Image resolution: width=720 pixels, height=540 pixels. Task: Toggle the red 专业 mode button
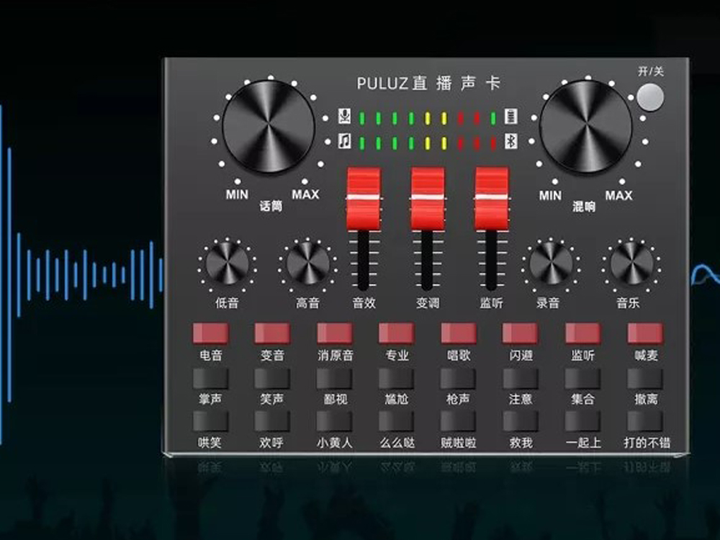(397, 333)
